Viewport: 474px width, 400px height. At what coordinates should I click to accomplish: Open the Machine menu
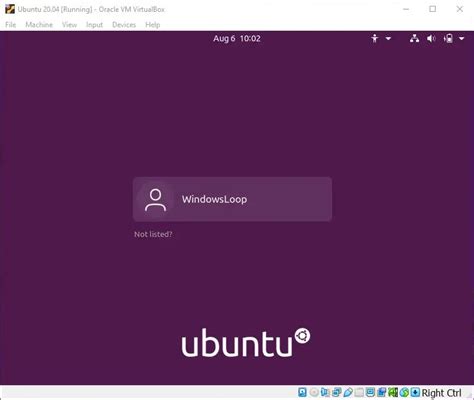[x=39, y=25]
